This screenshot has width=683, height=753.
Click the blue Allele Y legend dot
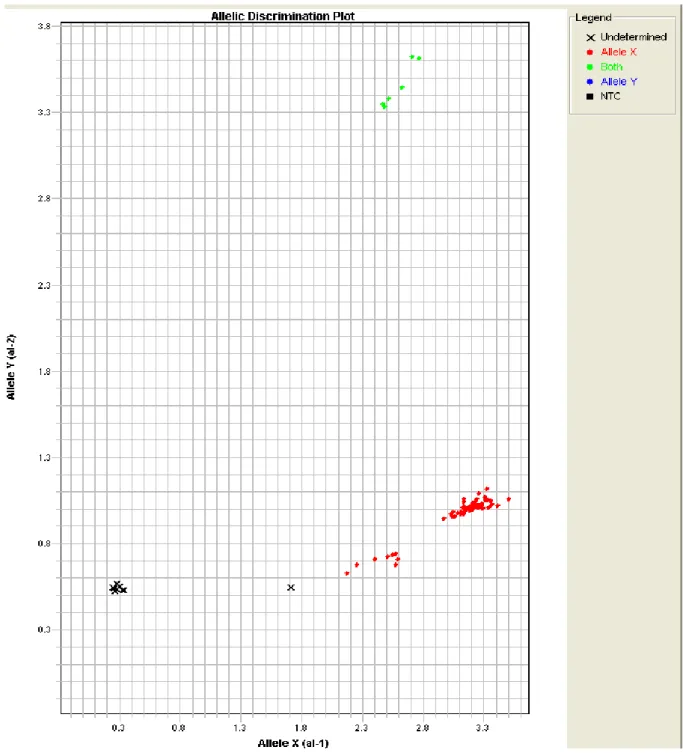[x=590, y=82]
